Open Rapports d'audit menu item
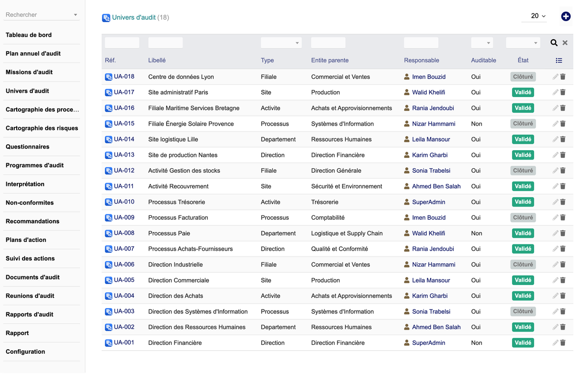 coord(29,314)
